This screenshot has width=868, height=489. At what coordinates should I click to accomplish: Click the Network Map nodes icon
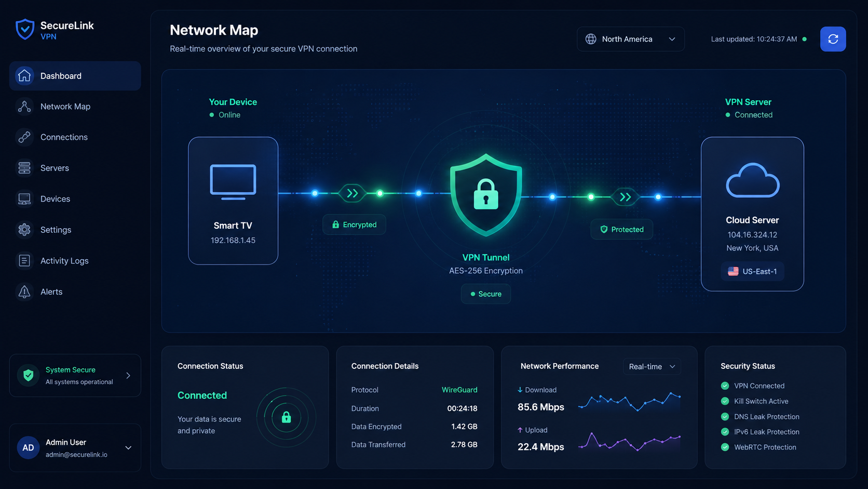point(24,107)
